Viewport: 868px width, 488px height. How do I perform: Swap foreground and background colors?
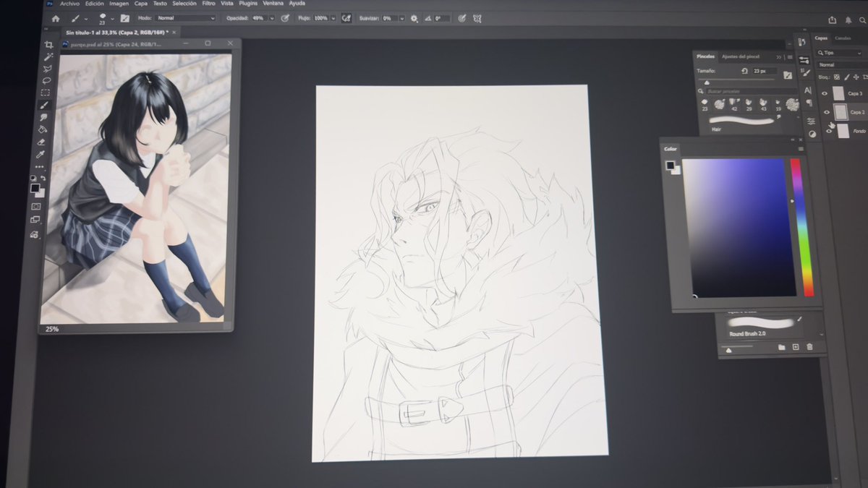click(x=43, y=178)
